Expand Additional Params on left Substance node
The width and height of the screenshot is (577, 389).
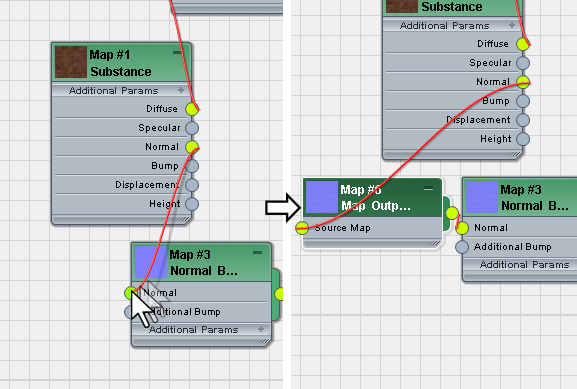pyautogui.click(x=181, y=90)
